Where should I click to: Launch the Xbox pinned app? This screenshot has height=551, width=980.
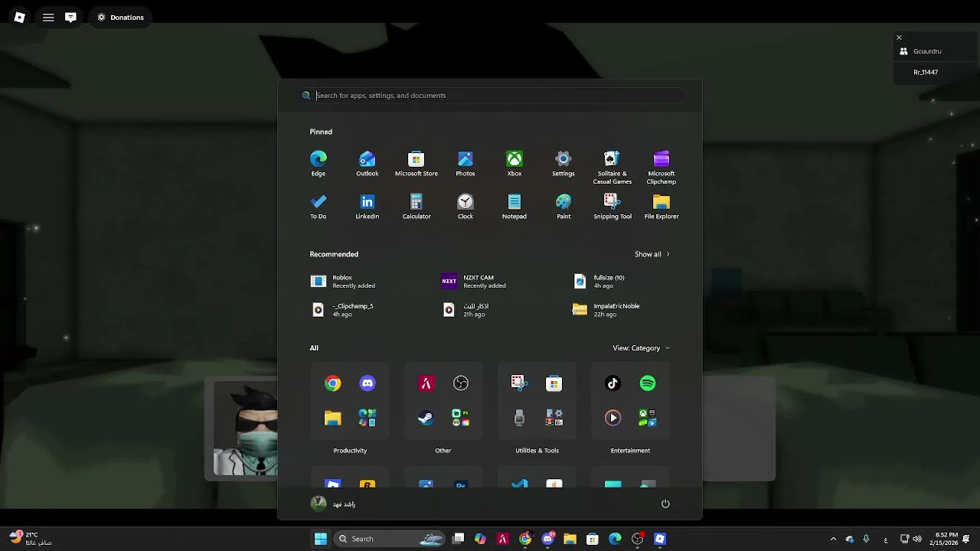[x=514, y=164]
